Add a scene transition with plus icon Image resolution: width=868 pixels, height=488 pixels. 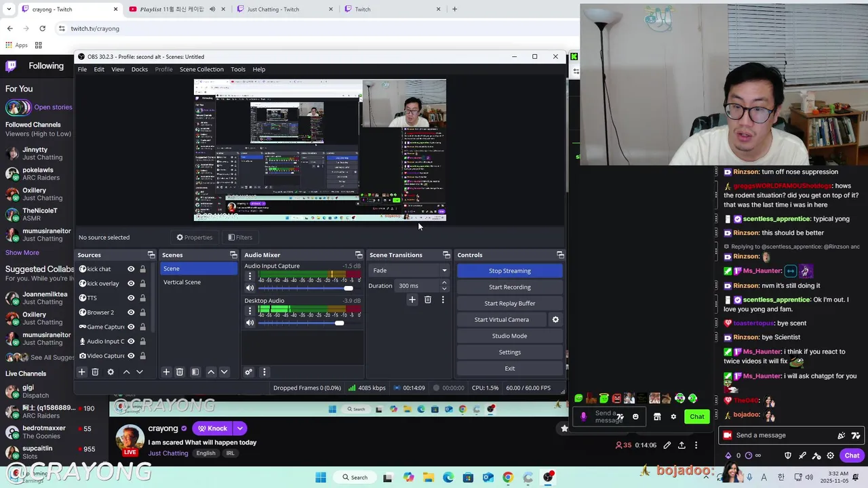[x=412, y=300]
